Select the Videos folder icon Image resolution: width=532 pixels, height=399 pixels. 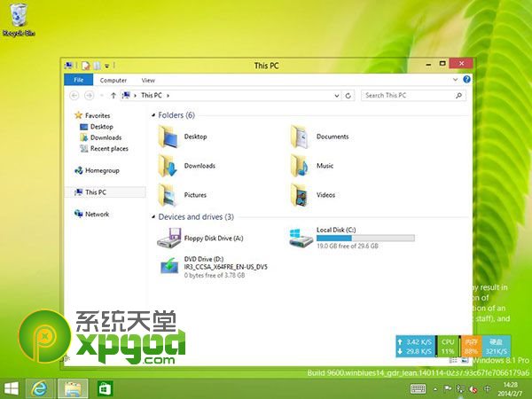(300, 195)
